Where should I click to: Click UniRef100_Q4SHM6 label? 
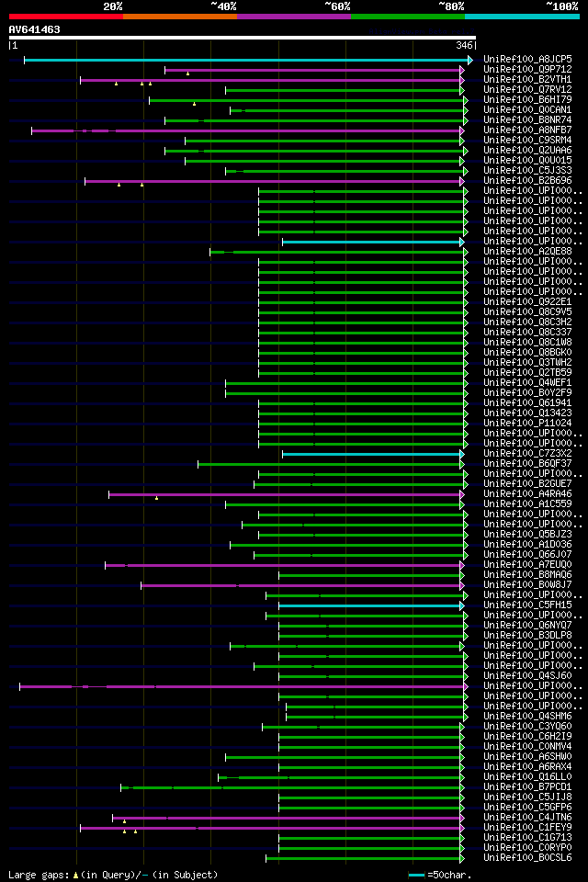point(527,717)
